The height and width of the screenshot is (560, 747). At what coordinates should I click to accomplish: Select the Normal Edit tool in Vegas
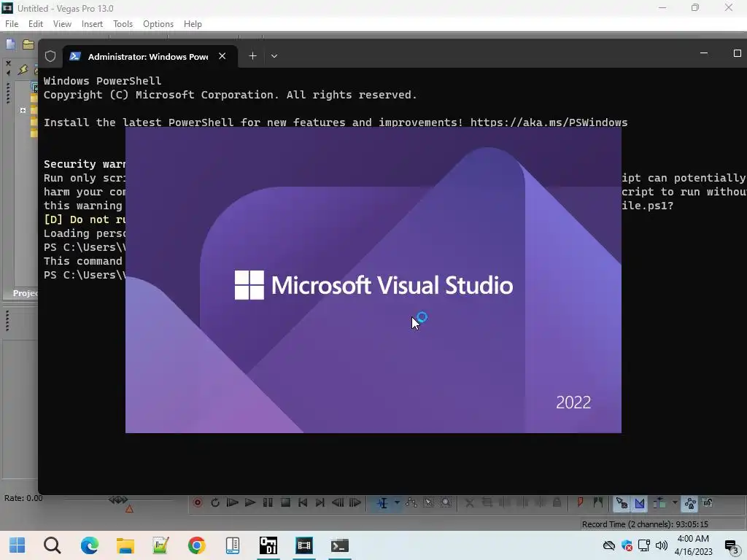[x=382, y=503]
